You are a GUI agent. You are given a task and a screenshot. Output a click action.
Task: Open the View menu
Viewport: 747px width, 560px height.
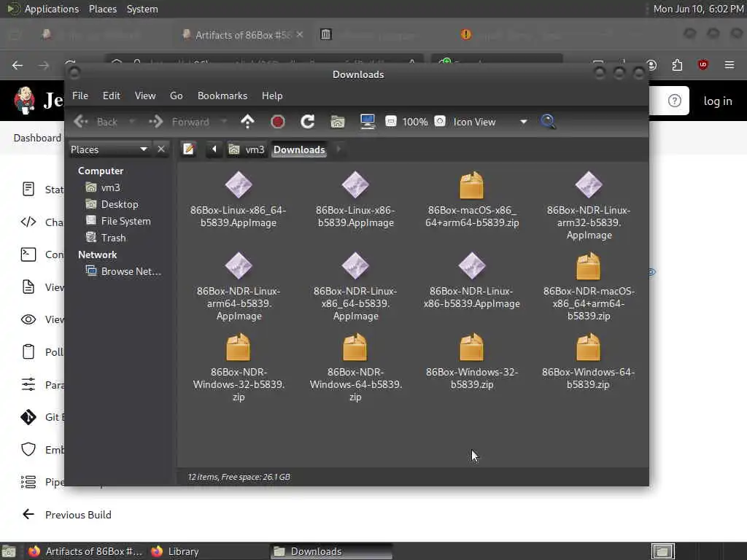click(x=145, y=96)
